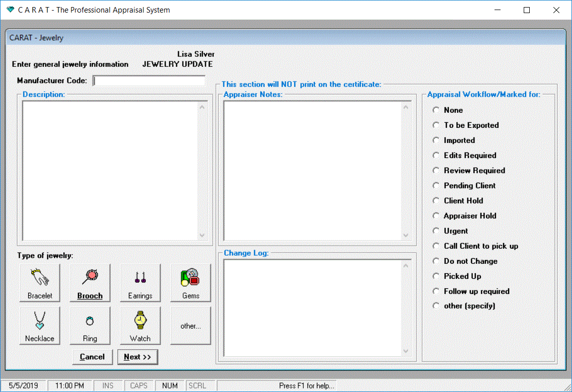Screen dimensions: 572x392
Task: Select 'Call Client to pick up' option
Action: (x=436, y=246)
